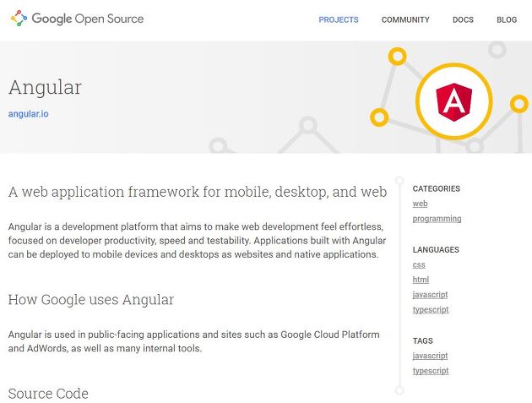The width and height of the screenshot is (532, 403).
Task: Visit the angular.io link
Action: coord(28,114)
